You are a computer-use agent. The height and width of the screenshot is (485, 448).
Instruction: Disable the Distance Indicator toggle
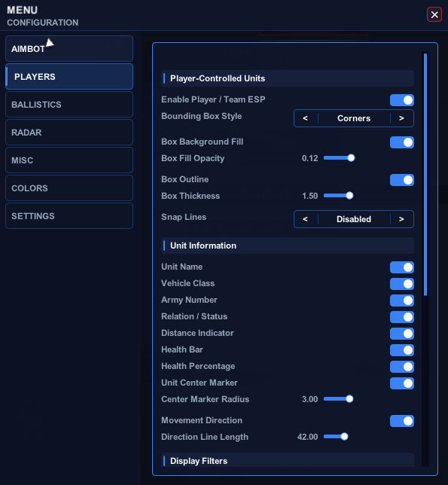[x=401, y=334]
